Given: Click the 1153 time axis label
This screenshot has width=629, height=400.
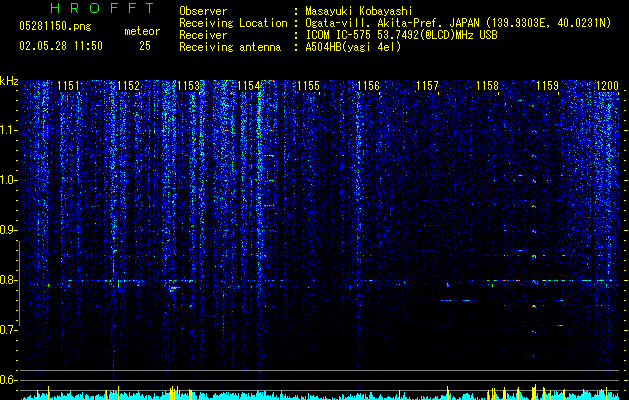Looking at the screenshot, I should [x=188, y=86].
